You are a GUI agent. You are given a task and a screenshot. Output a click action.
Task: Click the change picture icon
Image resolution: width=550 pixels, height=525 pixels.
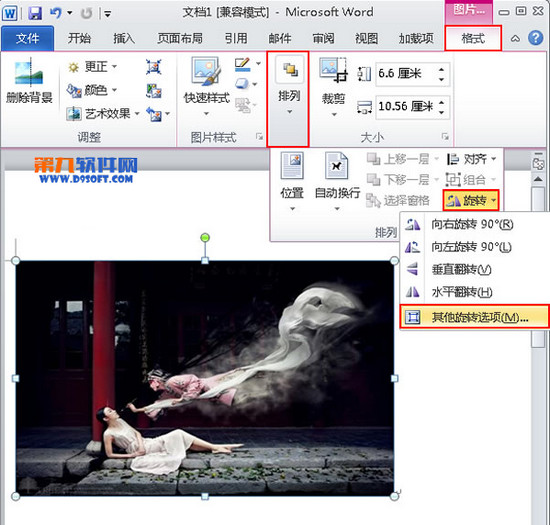tap(154, 91)
